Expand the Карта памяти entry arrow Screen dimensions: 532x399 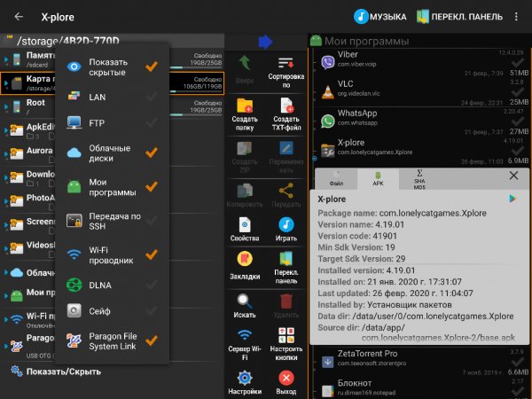pos(6,83)
